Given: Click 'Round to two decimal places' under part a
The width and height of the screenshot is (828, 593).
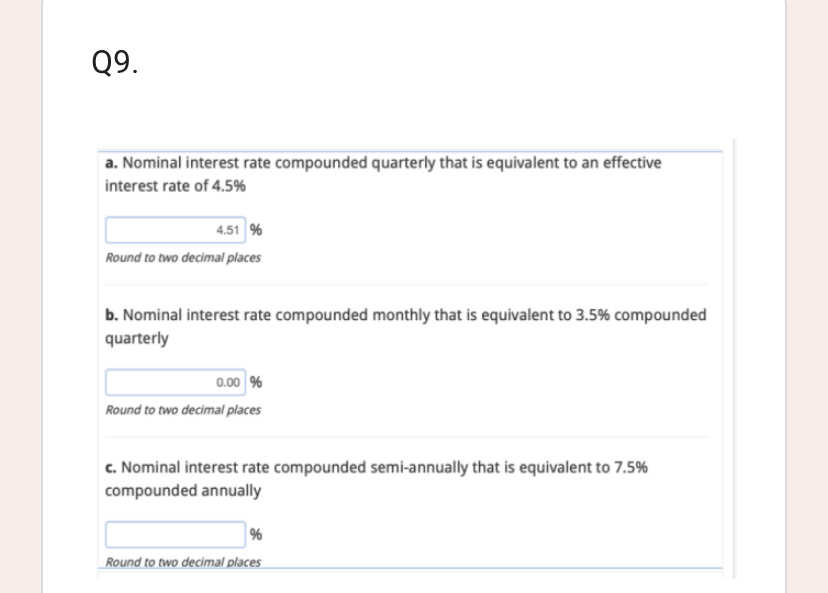Looking at the screenshot, I should [x=182, y=257].
